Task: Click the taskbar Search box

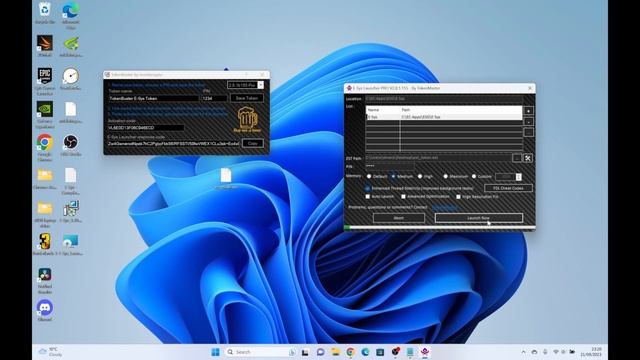Action: pos(261,352)
